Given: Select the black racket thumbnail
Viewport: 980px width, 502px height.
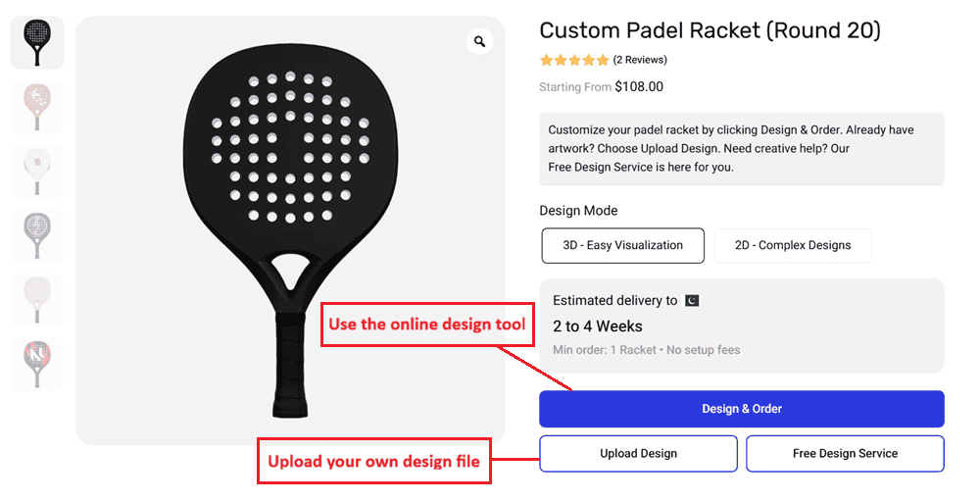Looking at the screenshot, I should coord(37,43).
